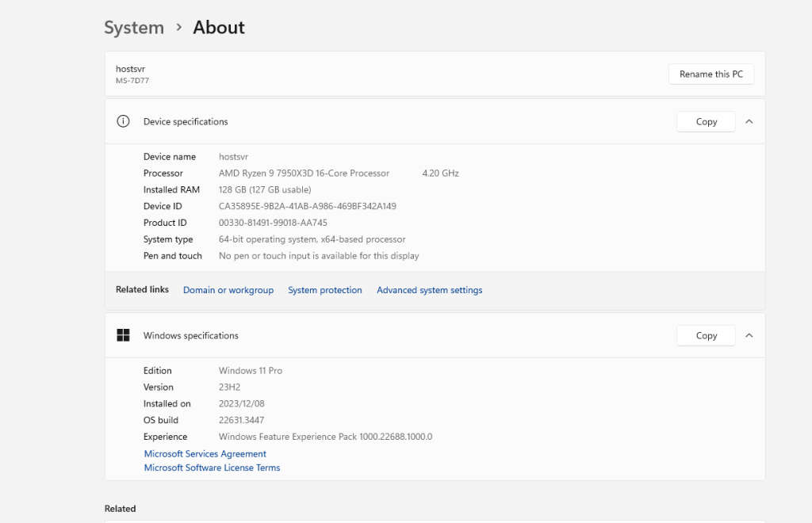Open the Domain or workgroup link
The height and width of the screenshot is (523, 812).
pyautogui.click(x=228, y=290)
